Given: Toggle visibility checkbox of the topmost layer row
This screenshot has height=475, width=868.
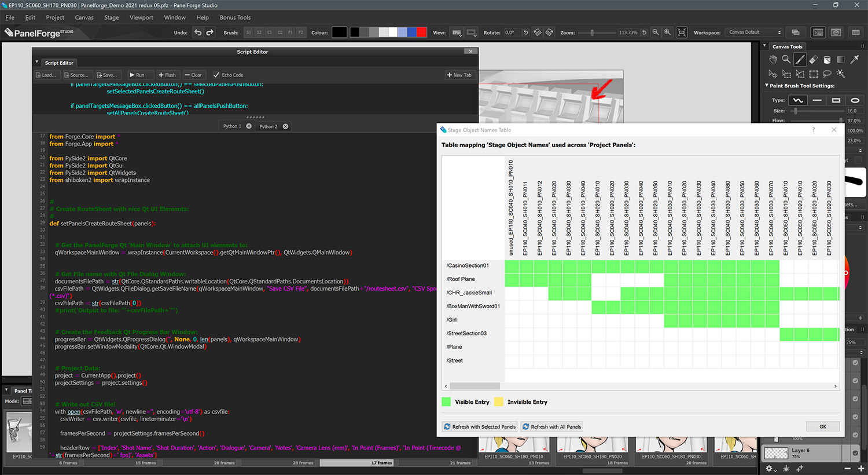Looking at the screenshot, I should click(x=855, y=363).
